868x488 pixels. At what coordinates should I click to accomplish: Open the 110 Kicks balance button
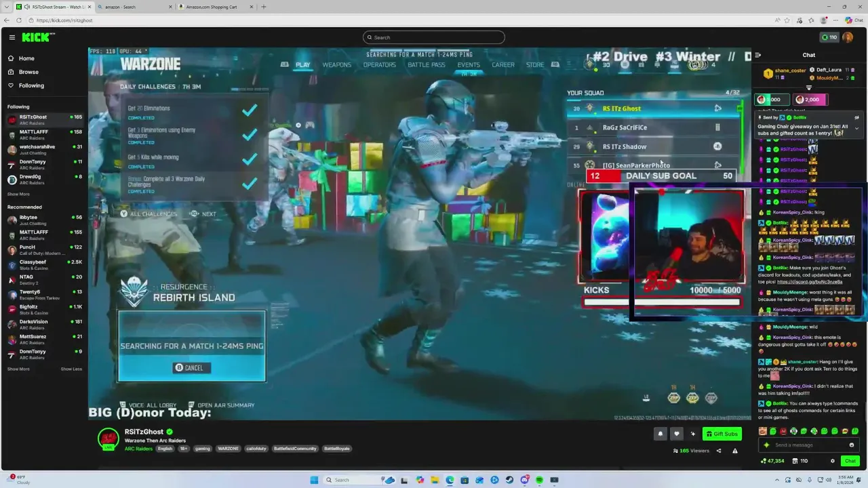pos(829,37)
